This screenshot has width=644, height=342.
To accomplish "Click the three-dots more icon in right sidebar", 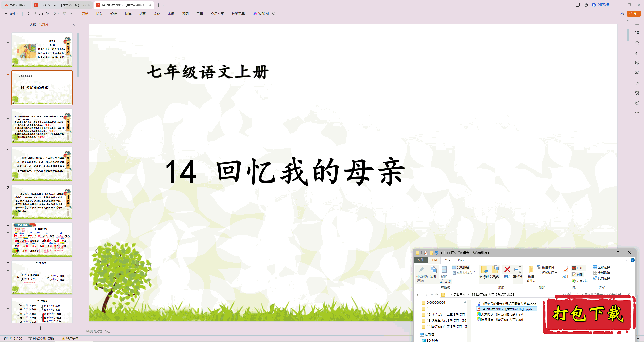I will [x=637, y=113].
